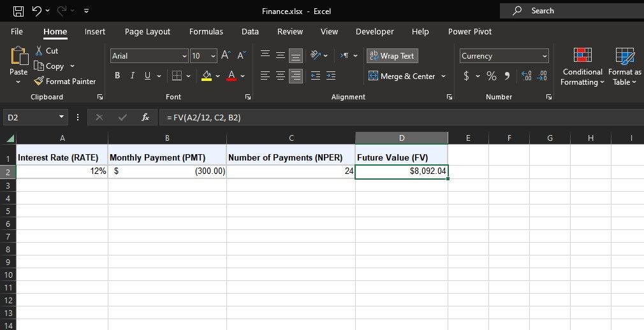The height and width of the screenshot is (330, 644).
Task: Click the Format Painter brush icon
Action: (x=39, y=82)
